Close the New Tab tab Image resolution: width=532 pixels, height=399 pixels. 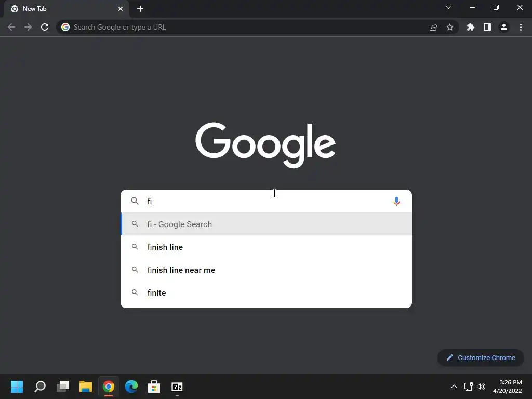click(121, 9)
